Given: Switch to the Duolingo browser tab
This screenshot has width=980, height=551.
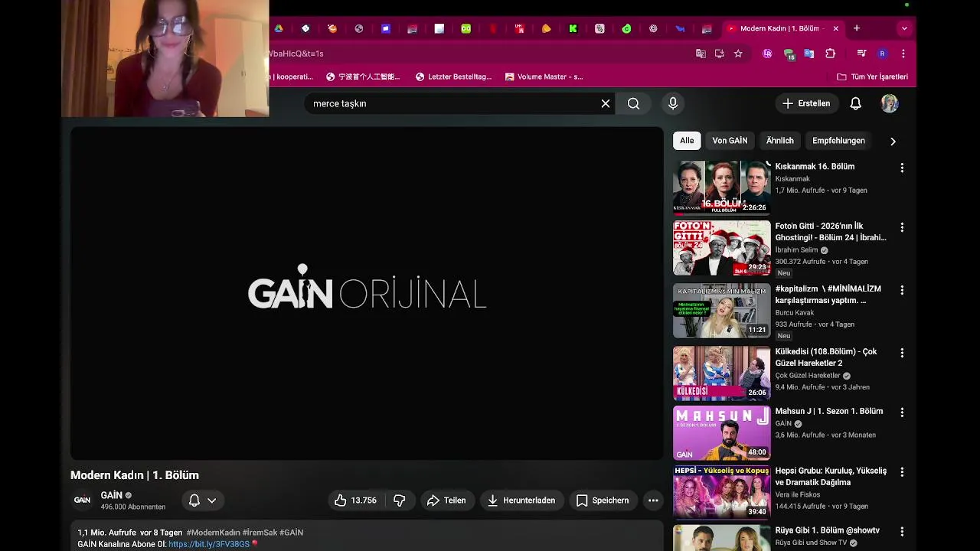Looking at the screenshot, I should pos(465,28).
